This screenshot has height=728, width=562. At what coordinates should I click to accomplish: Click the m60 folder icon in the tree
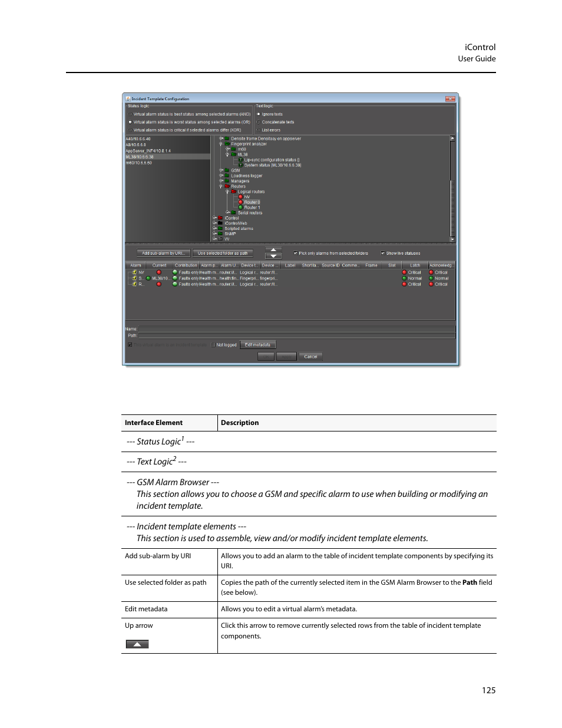[x=233, y=149]
